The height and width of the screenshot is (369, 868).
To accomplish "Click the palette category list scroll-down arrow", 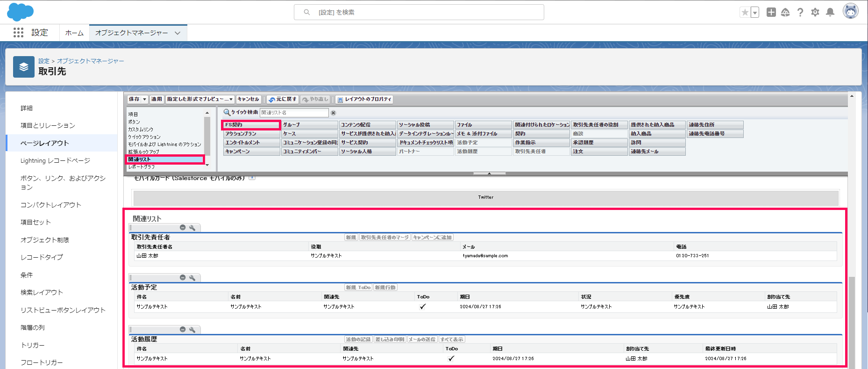I will pyautogui.click(x=207, y=165).
